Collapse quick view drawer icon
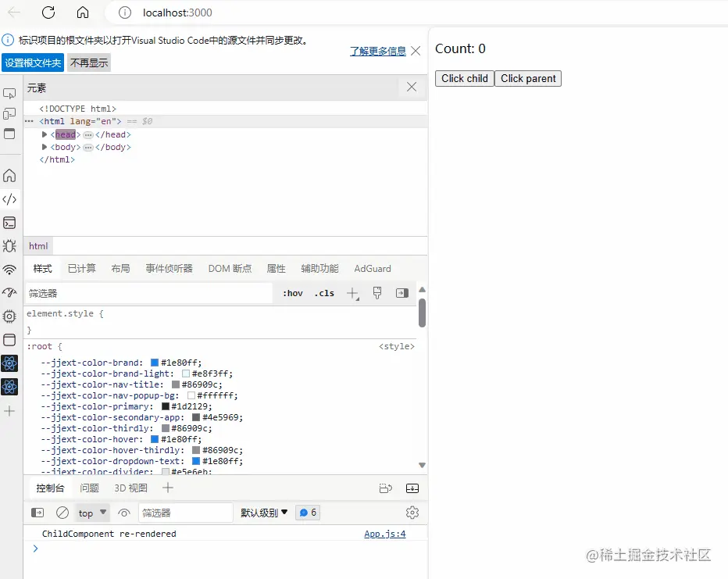 (412, 488)
